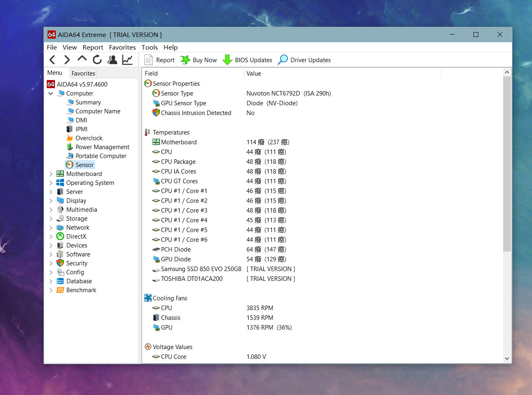Select the Summary tree item
532x395 pixels.
tap(88, 102)
